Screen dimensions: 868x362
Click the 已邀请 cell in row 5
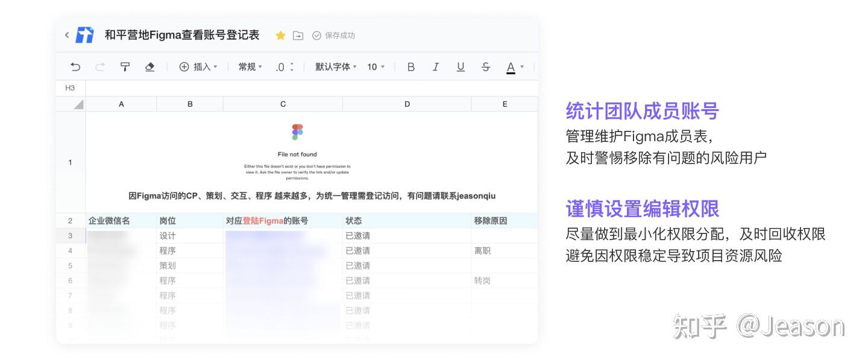pos(407,265)
